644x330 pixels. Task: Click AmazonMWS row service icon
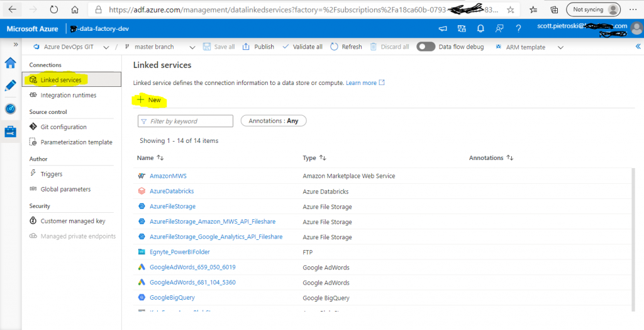(x=142, y=176)
